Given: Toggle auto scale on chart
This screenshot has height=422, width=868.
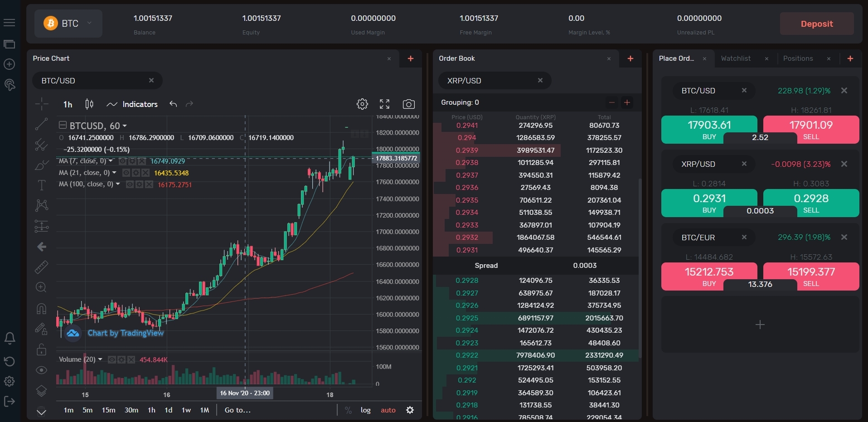Looking at the screenshot, I should point(388,410).
